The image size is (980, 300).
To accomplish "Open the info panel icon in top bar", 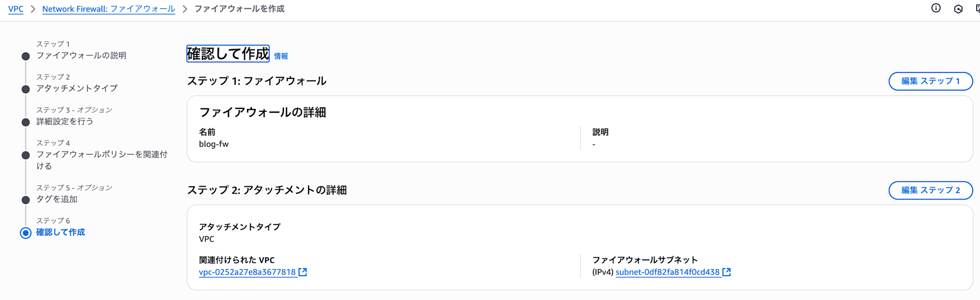I will click(x=936, y=8).
